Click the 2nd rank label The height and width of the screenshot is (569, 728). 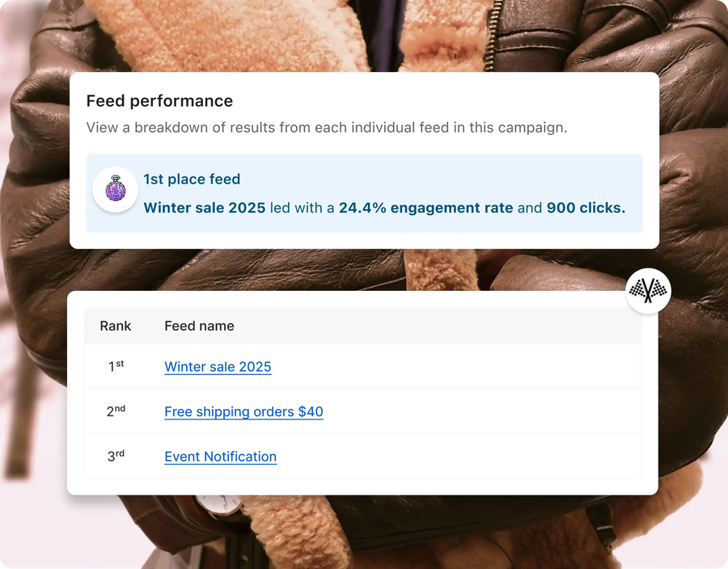coord(116,411)
